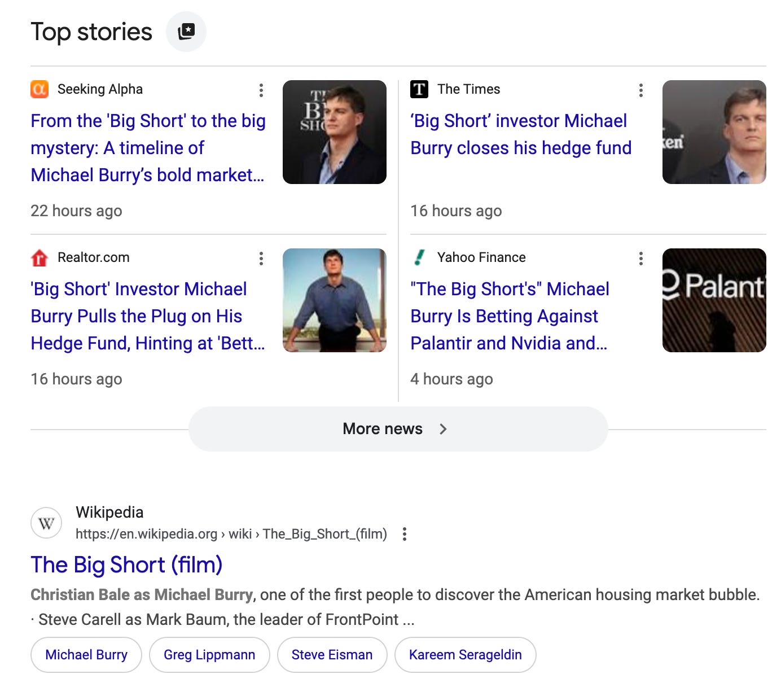
Task: Click the More news button
Action: point(398,429)
